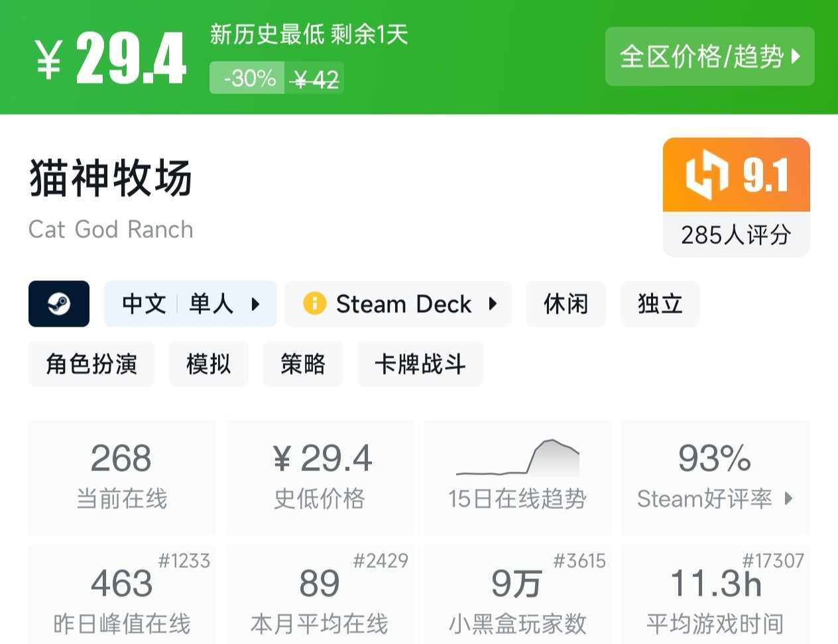
Task: Select the 独立 tag
Action: click(x=660, y=304)
